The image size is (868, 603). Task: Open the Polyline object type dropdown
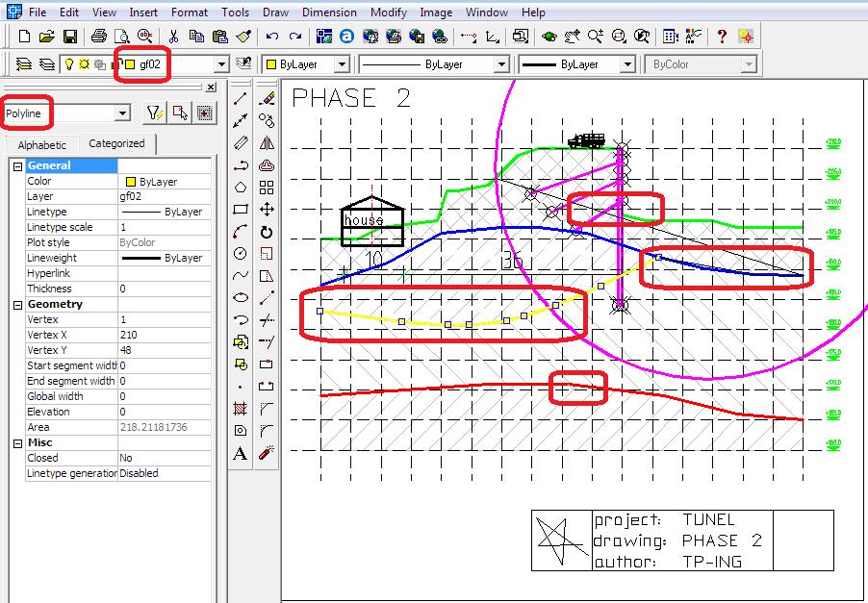click(122, 113)
